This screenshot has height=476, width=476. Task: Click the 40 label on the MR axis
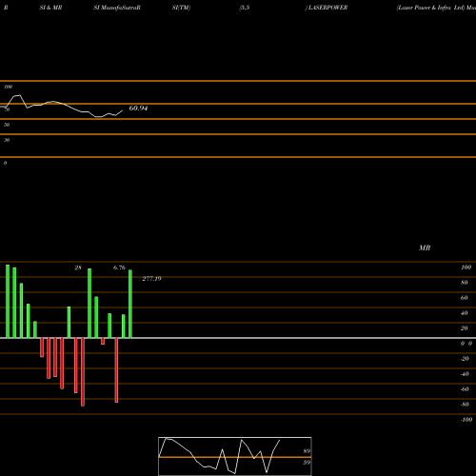(x=465, y=313)
